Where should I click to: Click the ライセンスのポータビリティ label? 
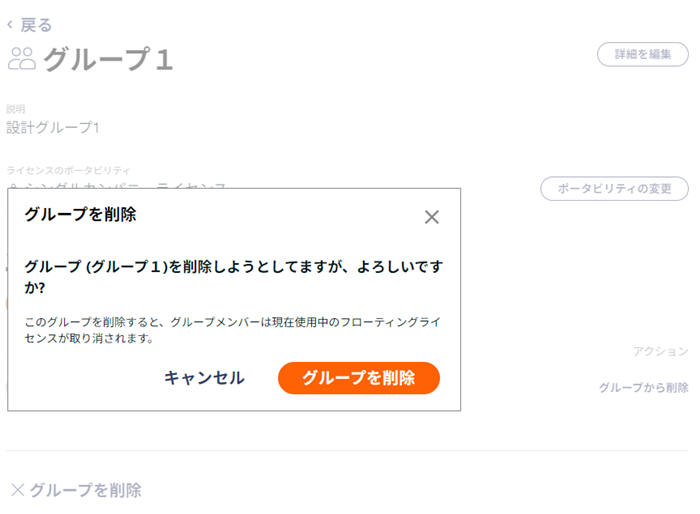point(68,170)
